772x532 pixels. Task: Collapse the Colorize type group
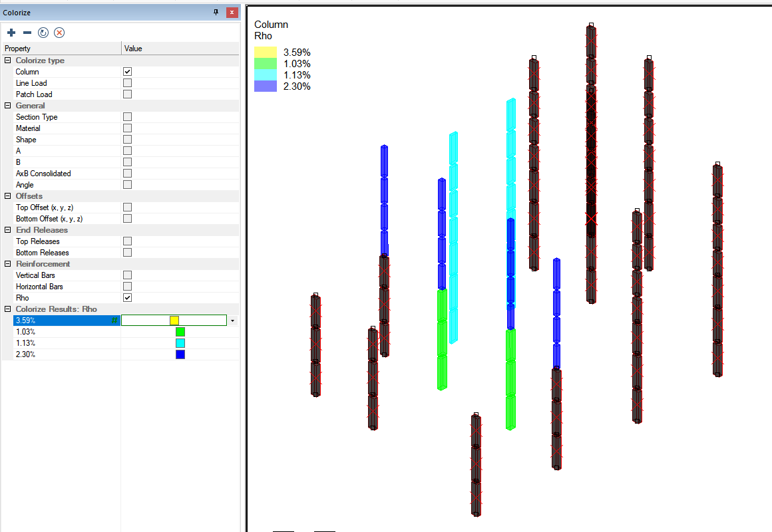point(8,61)
